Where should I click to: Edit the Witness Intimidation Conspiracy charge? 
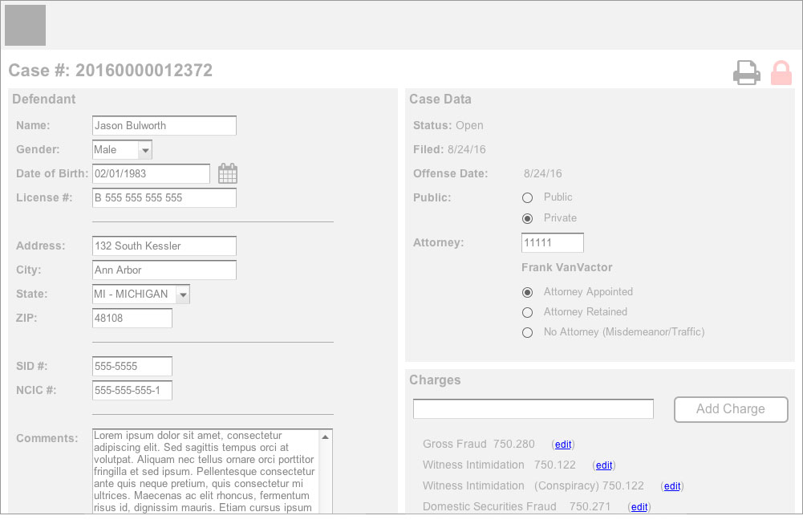coord(672,486)
